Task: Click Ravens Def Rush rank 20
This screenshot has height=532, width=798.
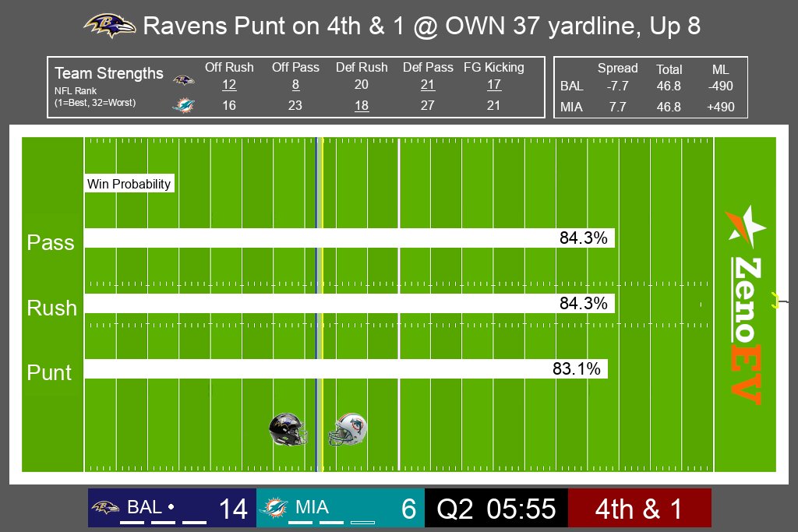Action: [x=362, y=84]
